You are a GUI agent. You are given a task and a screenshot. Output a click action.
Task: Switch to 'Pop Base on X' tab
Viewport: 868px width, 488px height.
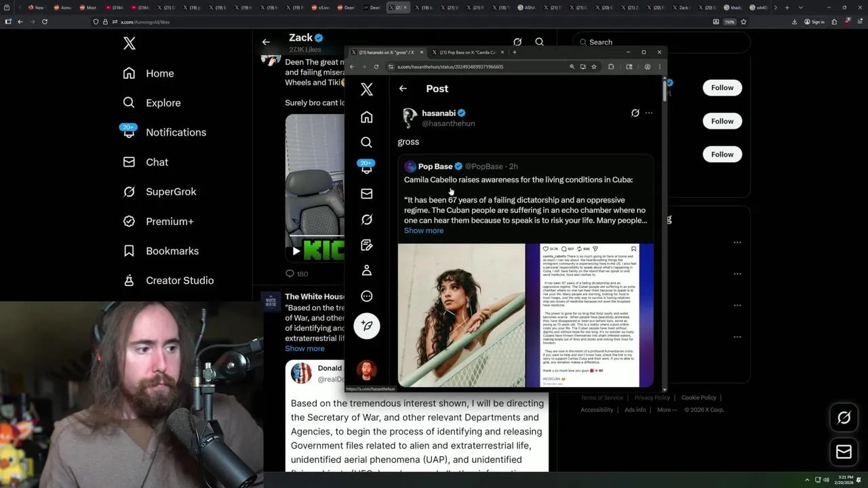468,52
